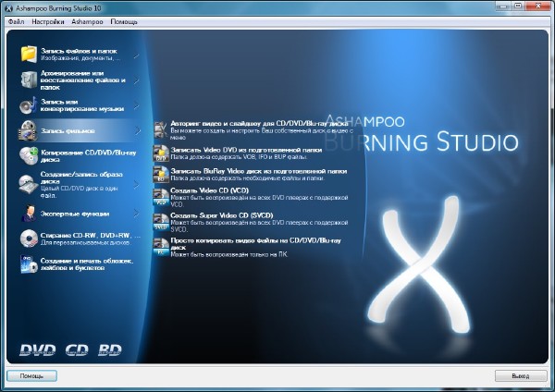Click the Erase CD-RW, DVD+RW disc icon

point(28,239)
